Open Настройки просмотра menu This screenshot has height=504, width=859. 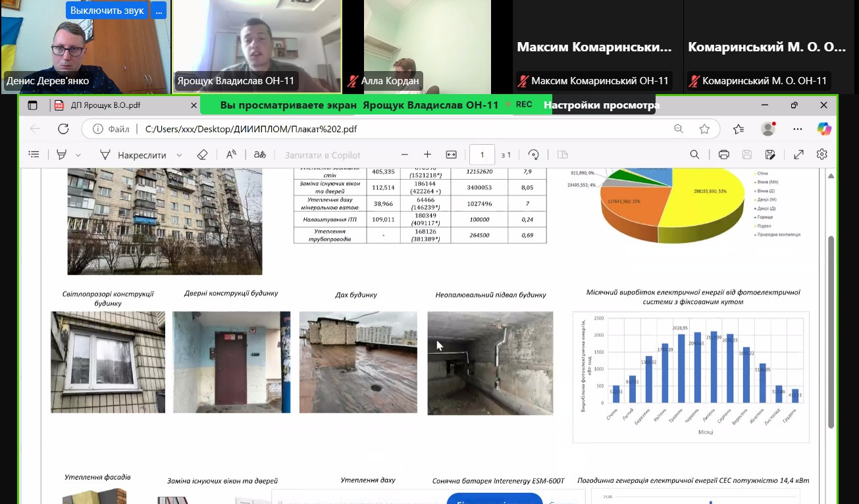pos(601,105)
